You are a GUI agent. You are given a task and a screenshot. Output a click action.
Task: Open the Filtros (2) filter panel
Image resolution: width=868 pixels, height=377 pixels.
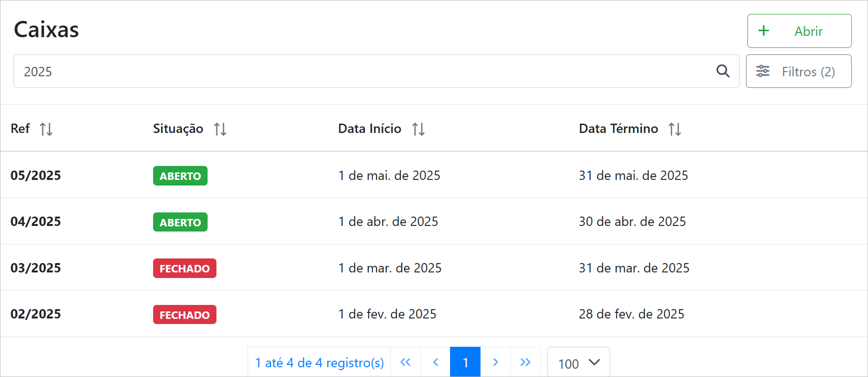pos(799,71)
